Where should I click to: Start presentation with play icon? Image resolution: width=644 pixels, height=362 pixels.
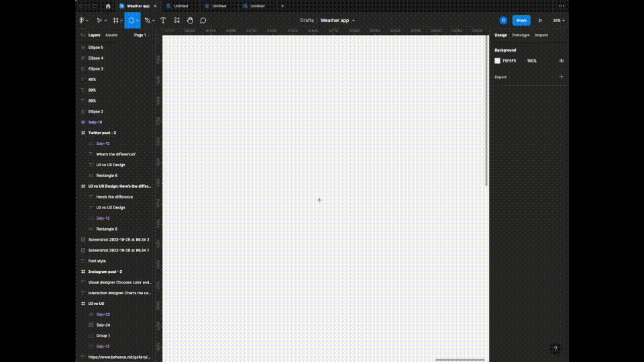[541, 21]
